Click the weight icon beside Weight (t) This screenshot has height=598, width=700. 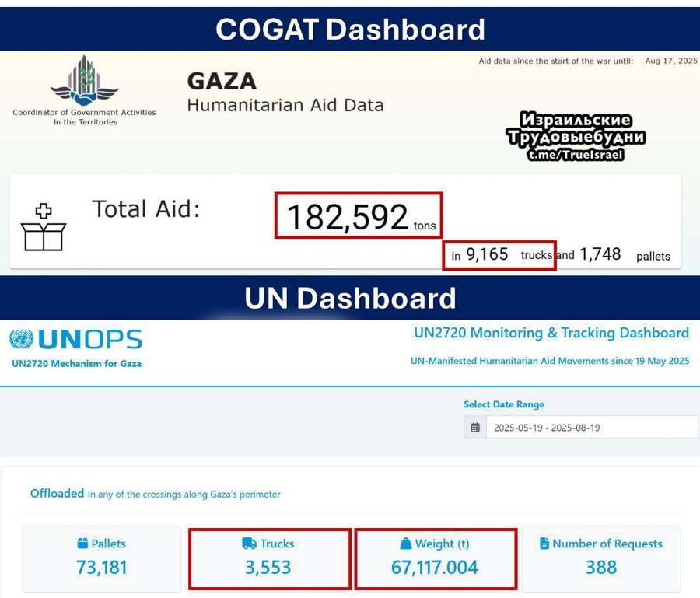point(406,543)
